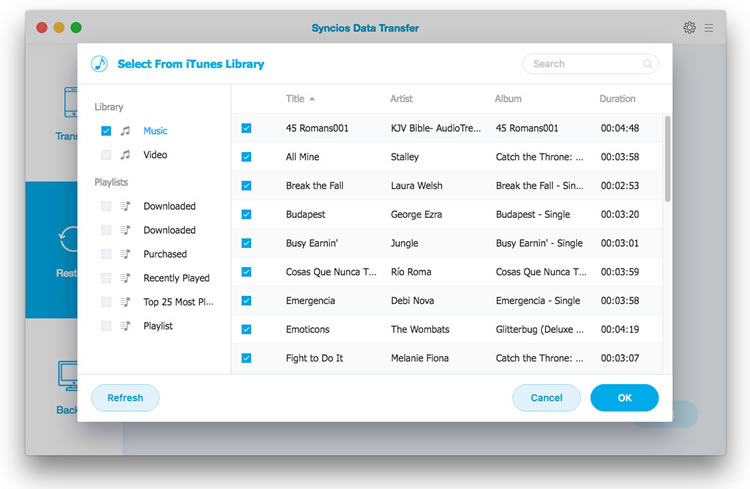This screenshot has height=489, width=750.
Task: Click album Glitterbug (Deluxe ...
Action: (x=540, y=329)
